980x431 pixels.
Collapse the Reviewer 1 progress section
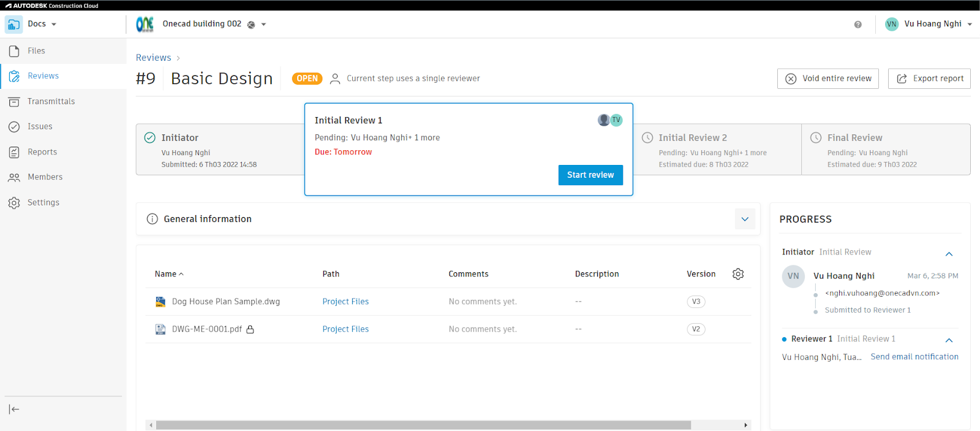[x=949, y=340]
